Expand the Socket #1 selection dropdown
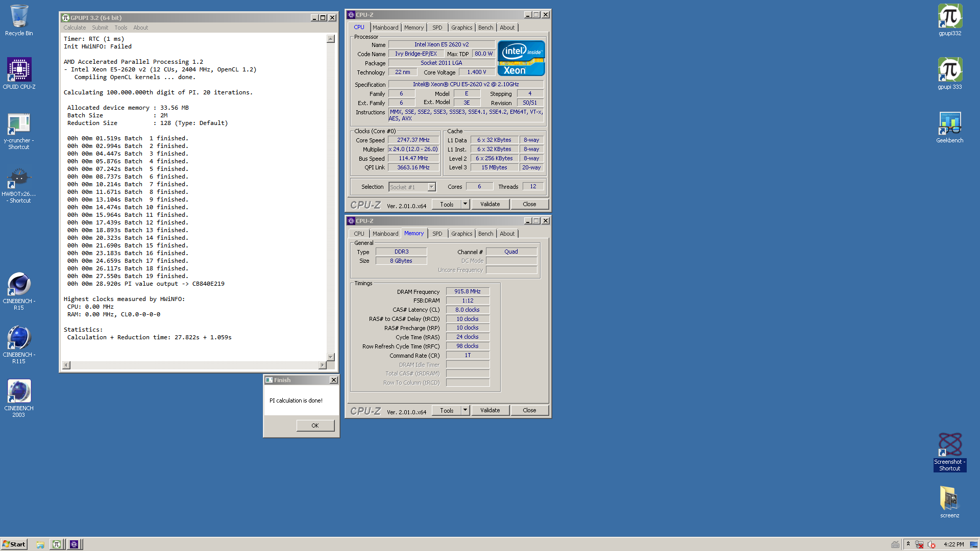 tap(431, 187)
